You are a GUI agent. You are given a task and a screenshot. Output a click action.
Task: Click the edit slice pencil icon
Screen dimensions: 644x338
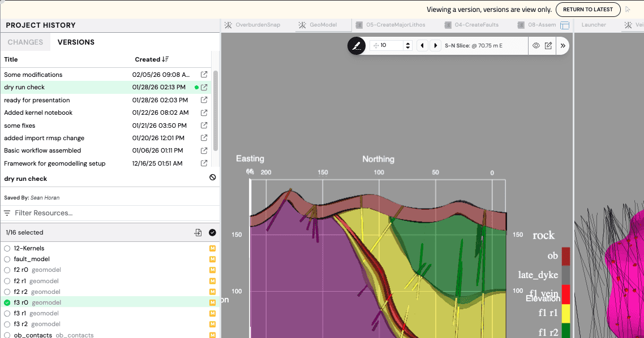tap(548, 46)
